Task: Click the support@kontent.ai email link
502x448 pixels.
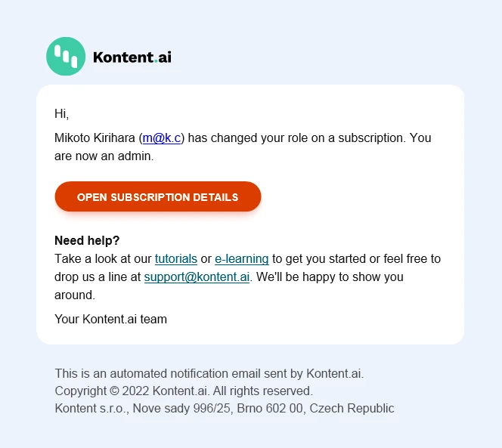Action: pos(197,277)
